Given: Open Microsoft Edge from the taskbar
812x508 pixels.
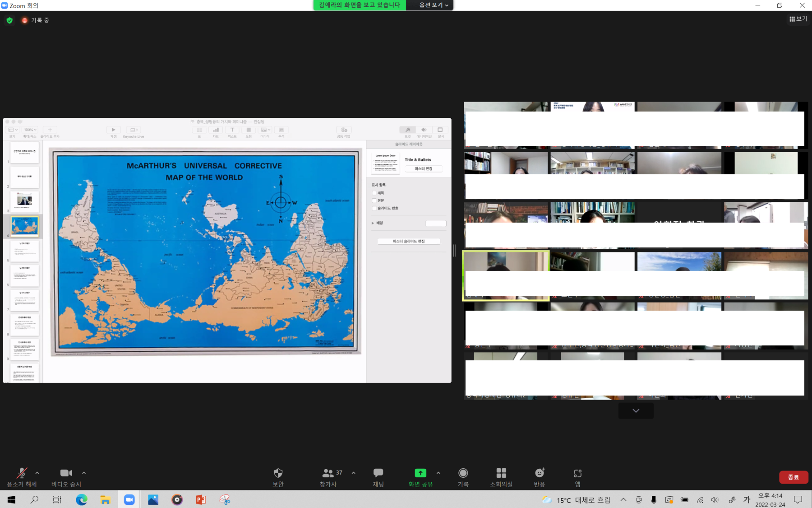Looking at the screenshot, I should coord(82,499).
